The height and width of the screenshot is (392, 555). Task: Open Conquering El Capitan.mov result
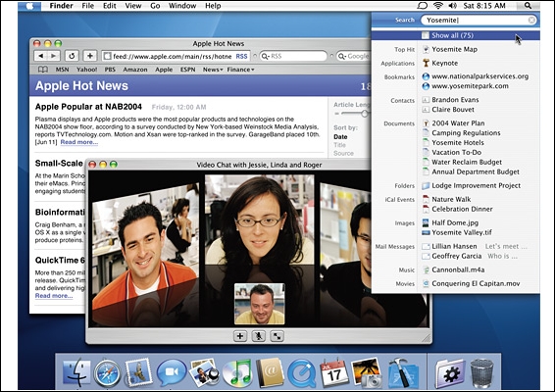(476, 284)
